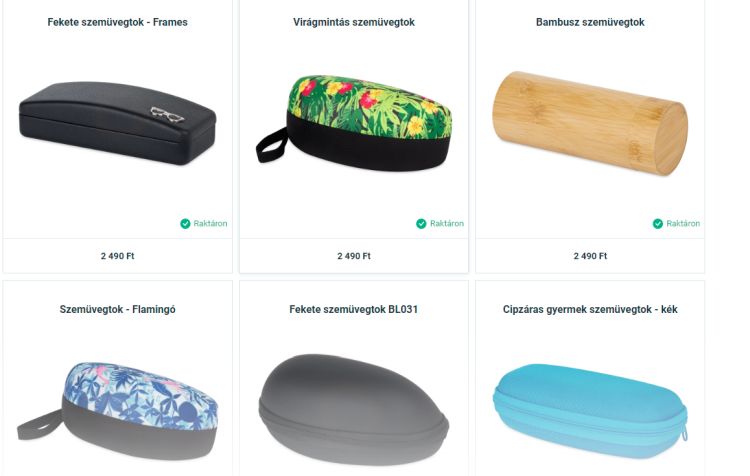Click 2 490 Ft price of Virágmintás case
Screen dimensions: 750x476
click(x=354, y=256)
